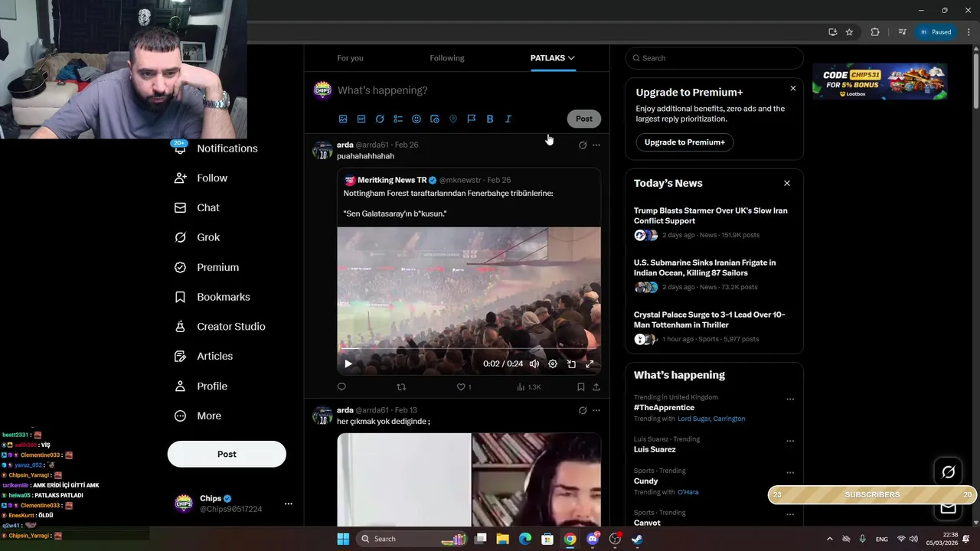Open Chat from the sidebar
This screenshot has width=980, height=551.
click(x=198, y=207)
